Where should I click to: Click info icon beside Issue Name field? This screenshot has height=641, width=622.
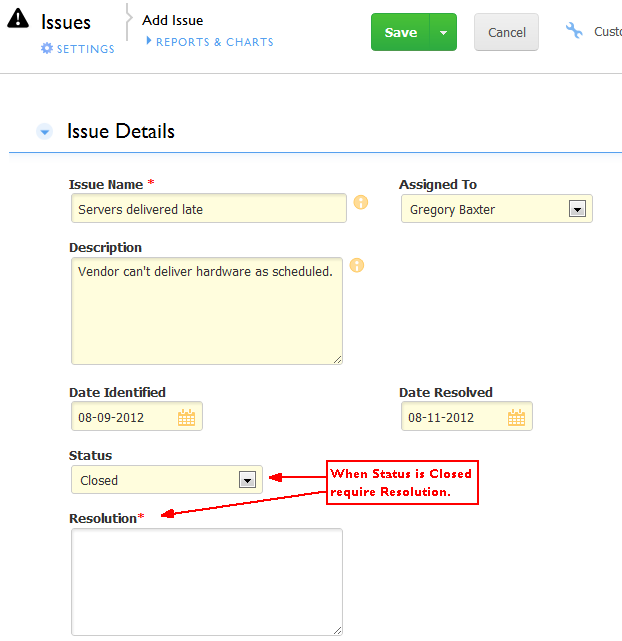point(360,202)
